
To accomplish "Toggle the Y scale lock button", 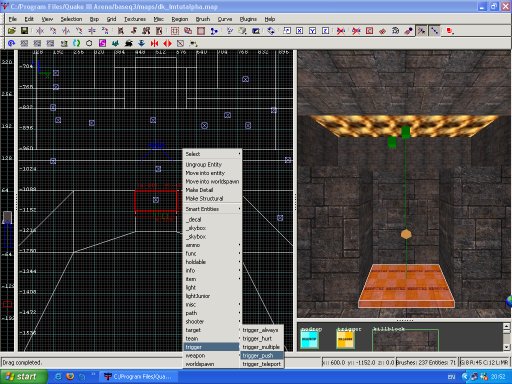I will tap(312, 31).
